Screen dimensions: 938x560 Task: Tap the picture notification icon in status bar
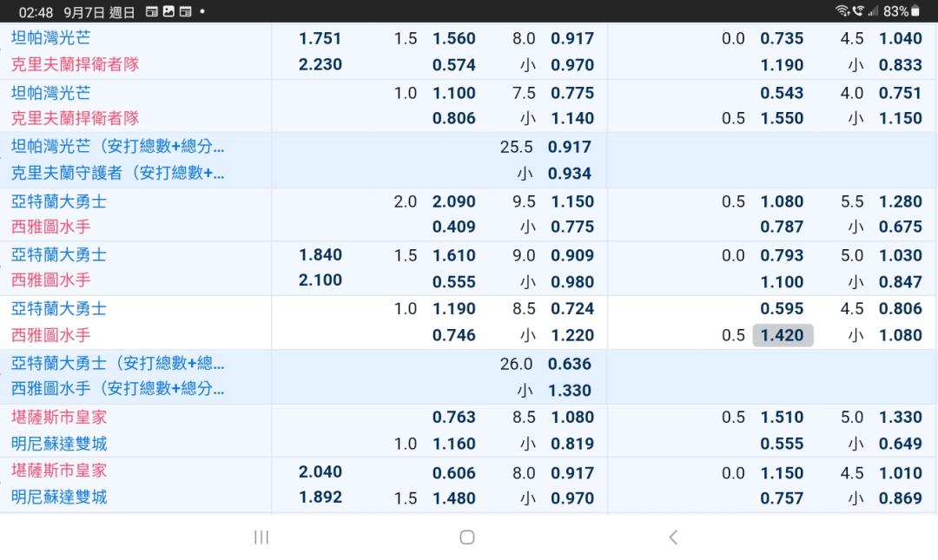(168, 11)
